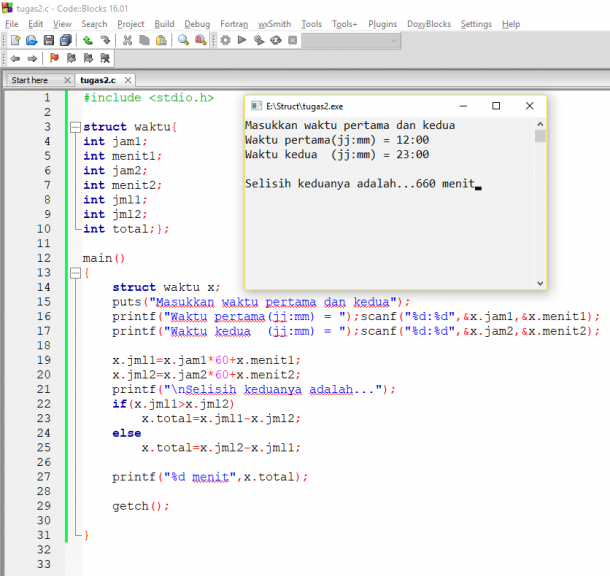Open the Debug menu
The width and height of the screenshot is (610, 576).
197,24
